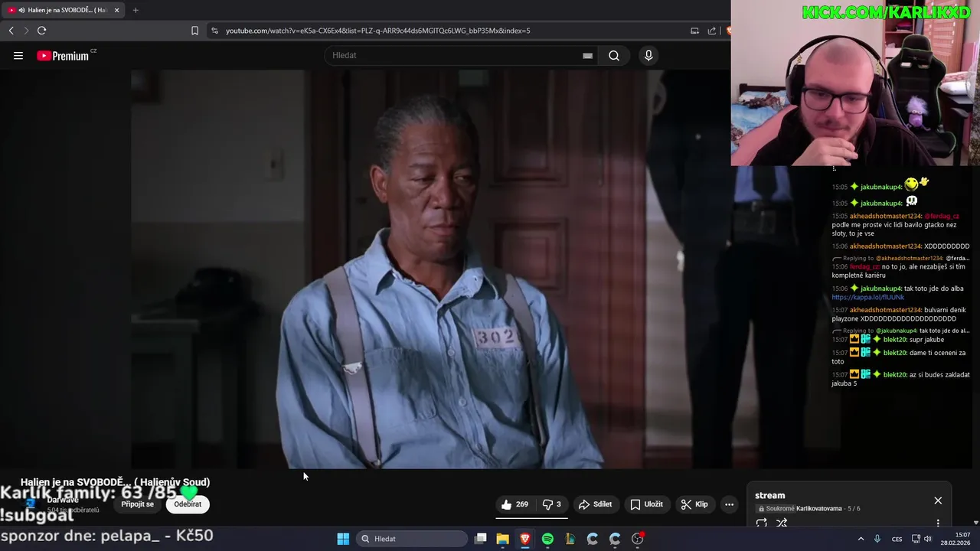Viewport: 980px width, 551px height.
Task: Share the video with Sdílet button
Action: pyautogui.click(x=595, y=504)
